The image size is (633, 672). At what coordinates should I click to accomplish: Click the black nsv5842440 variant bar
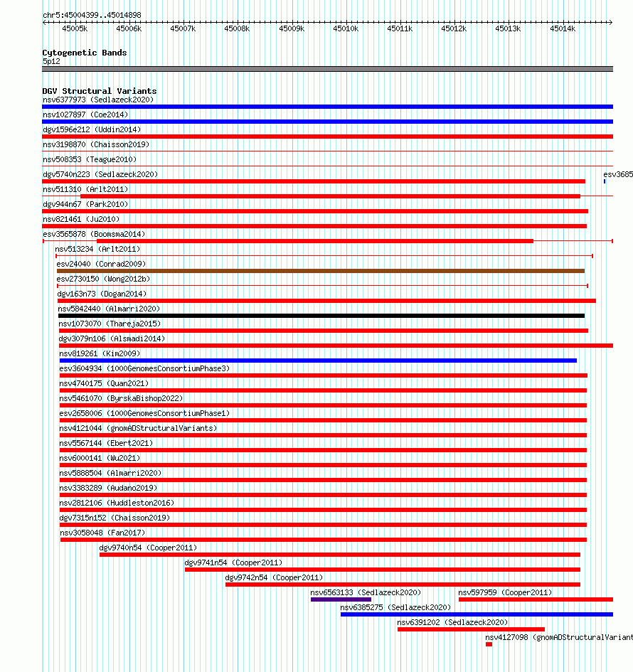pos(321,316)
